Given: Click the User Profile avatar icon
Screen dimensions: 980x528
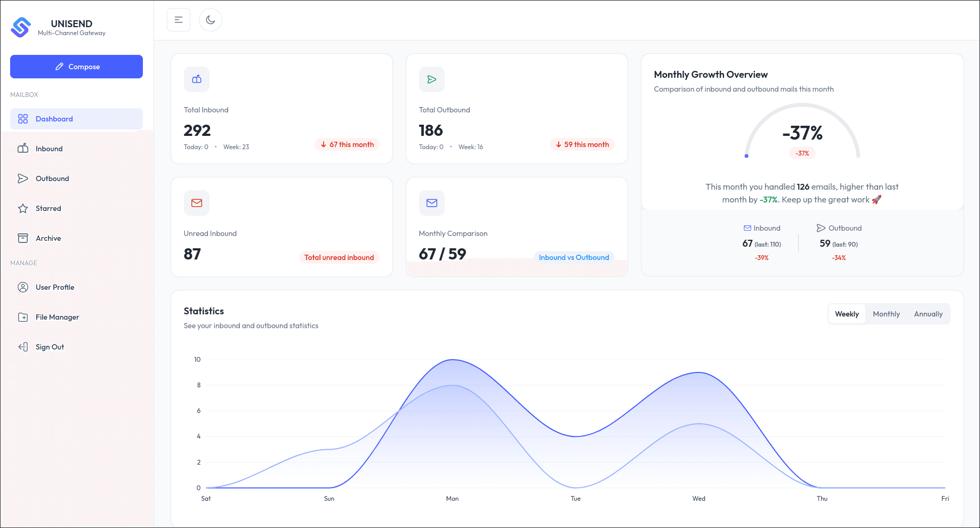Looking at the screenshot, I should (23, 287).
